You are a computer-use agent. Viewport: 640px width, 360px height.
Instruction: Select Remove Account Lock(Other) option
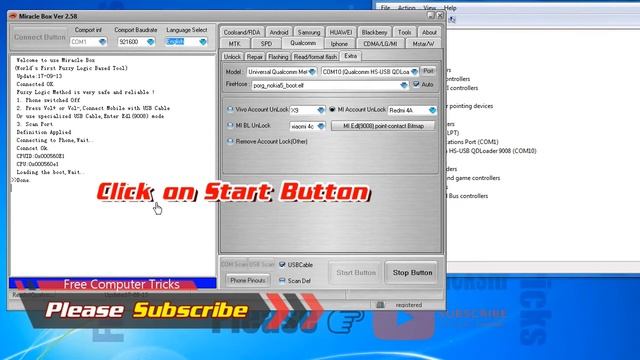click(230, 141)
